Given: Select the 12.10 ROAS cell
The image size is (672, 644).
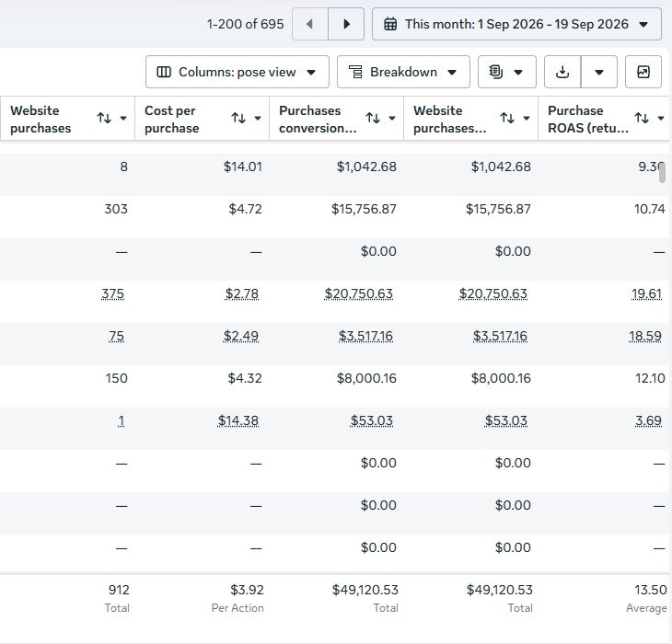Looking at the screenshot, I should (x=650, y=378).
